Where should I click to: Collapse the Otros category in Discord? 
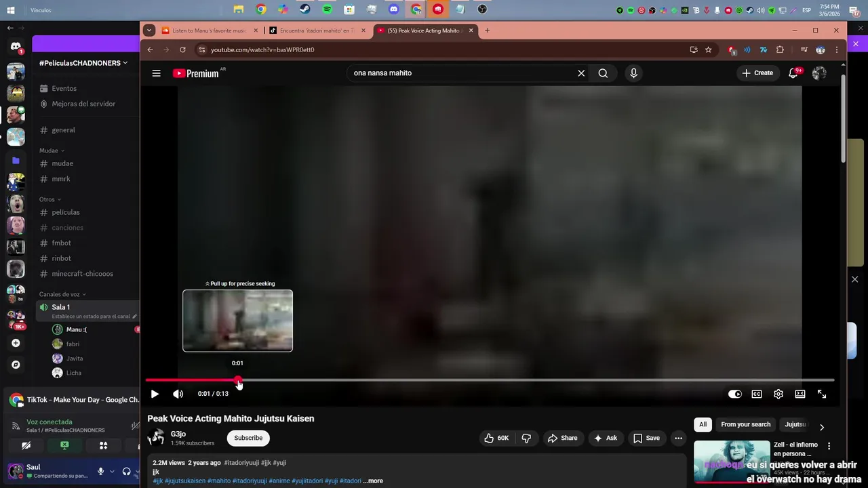pos(50,199)
